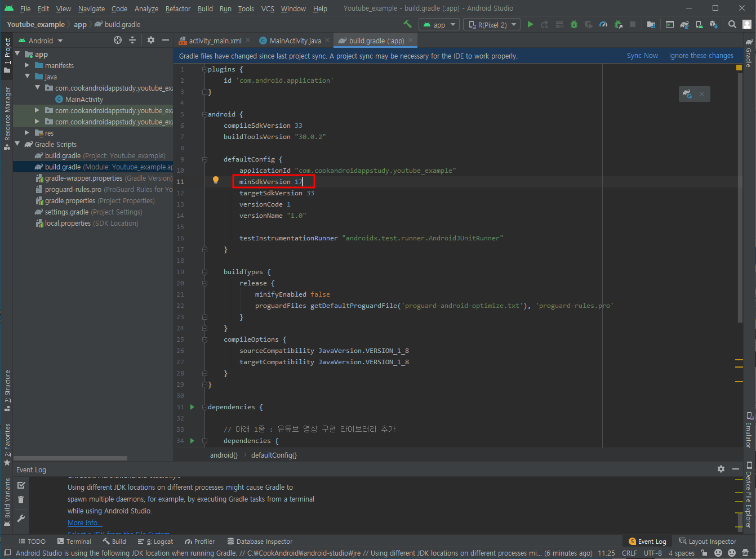This screenshot has width=756, height=559.
Task: Open the Database Inspector tool window
Action: tap(260, 542)
